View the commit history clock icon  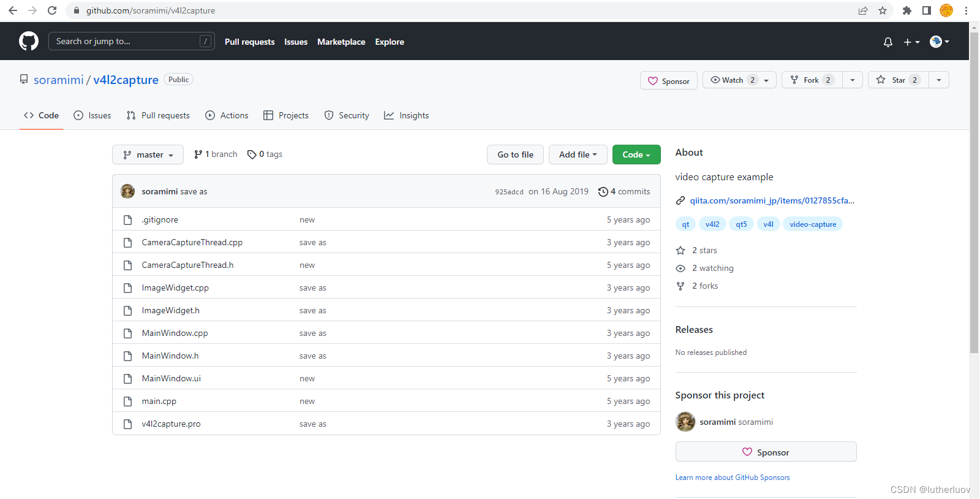pyautogui.click(x=603, y=192)
